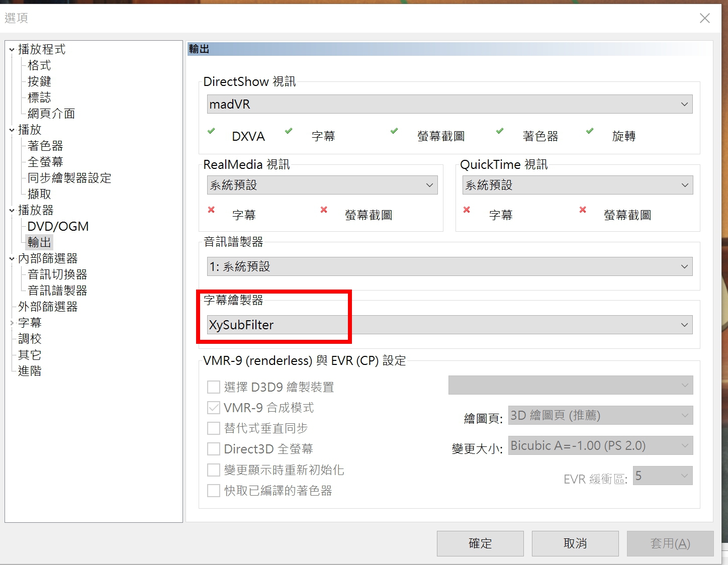Image resolution: width=728 pixels, height=565 pixels.
Task: Select 按鍵 in the settings tree
Action: 39,81
